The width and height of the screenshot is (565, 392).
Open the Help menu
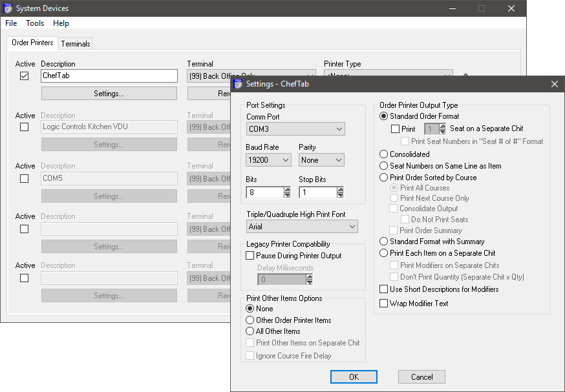(x=61, y=23)
